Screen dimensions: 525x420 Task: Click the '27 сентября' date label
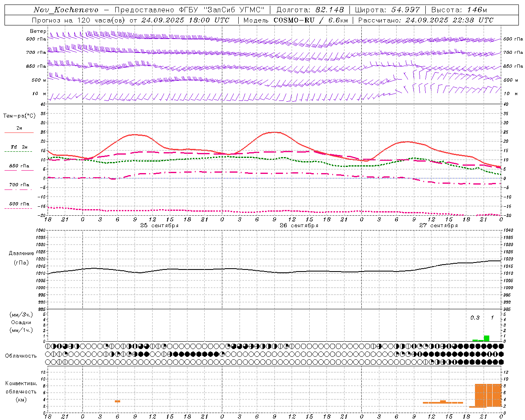click(438, 226)
